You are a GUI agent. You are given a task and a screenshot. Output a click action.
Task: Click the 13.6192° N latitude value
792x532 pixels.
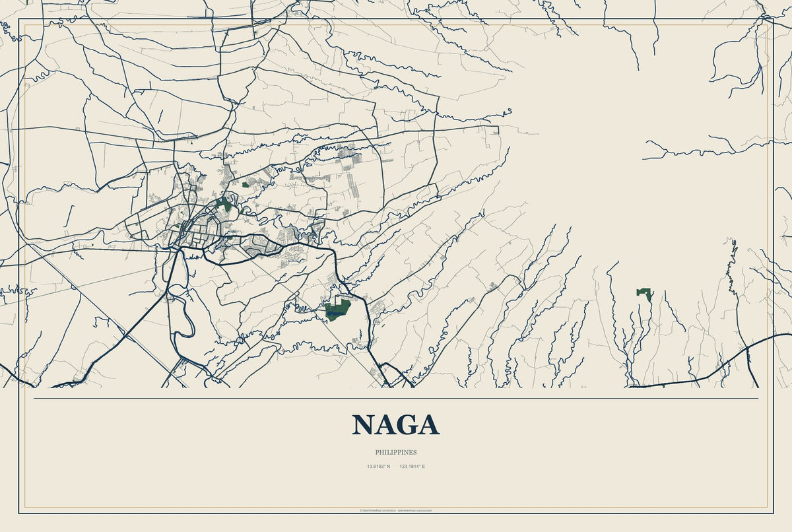379,467
